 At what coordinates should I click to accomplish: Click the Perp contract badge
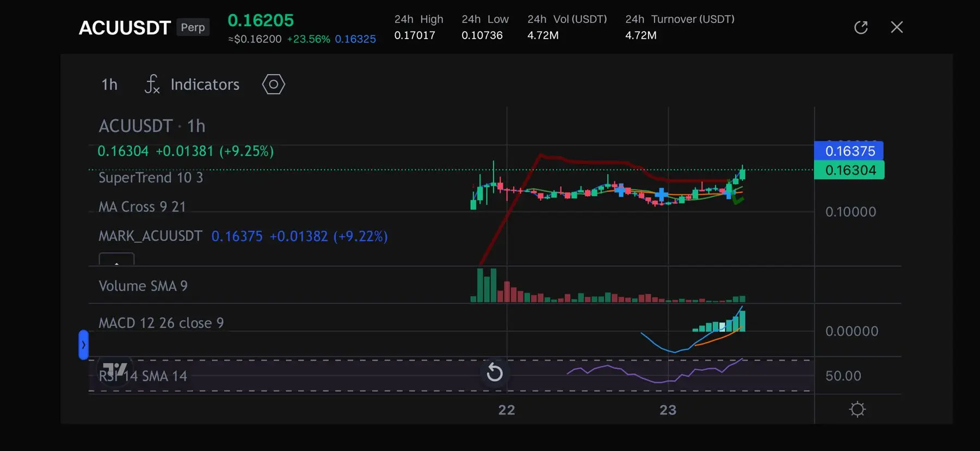193,27
